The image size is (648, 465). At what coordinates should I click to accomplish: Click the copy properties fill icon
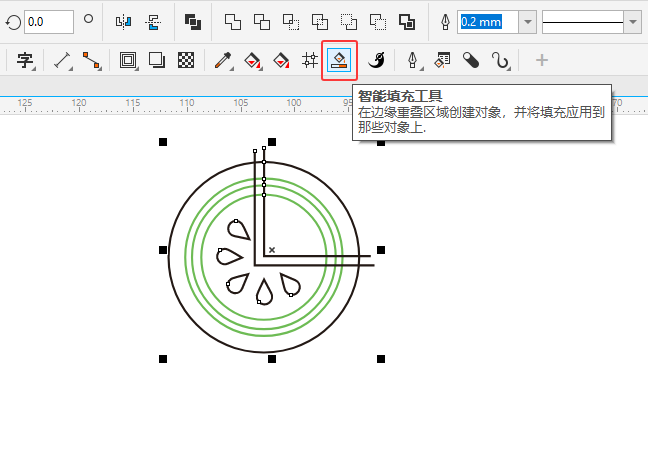442,60
